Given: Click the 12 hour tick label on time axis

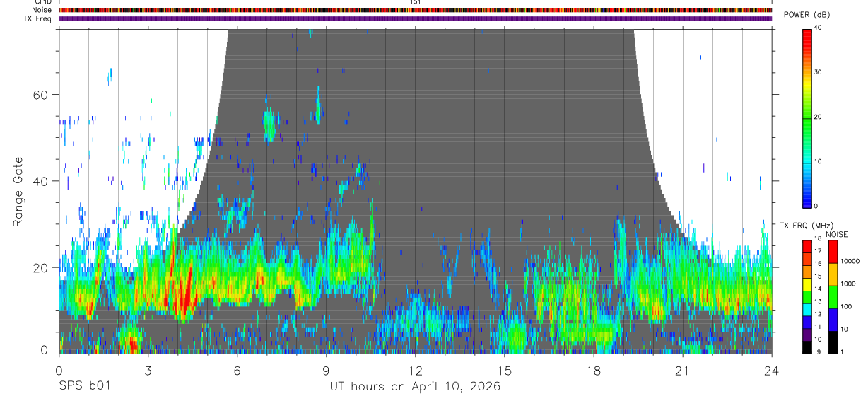Looking at the screenshot, I should (x=416, y=371).
